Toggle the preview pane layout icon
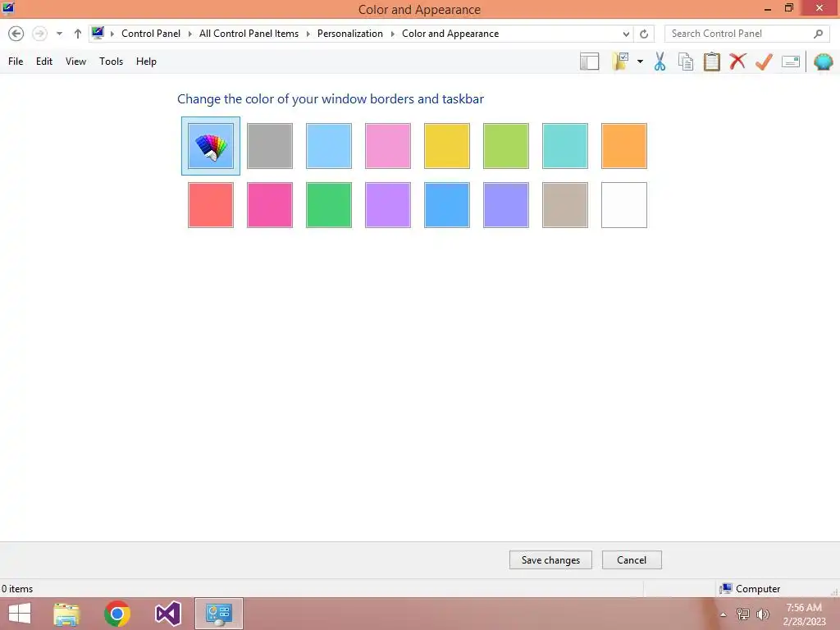The width and height of the screenshot is (840, 630). pos(589,62)
